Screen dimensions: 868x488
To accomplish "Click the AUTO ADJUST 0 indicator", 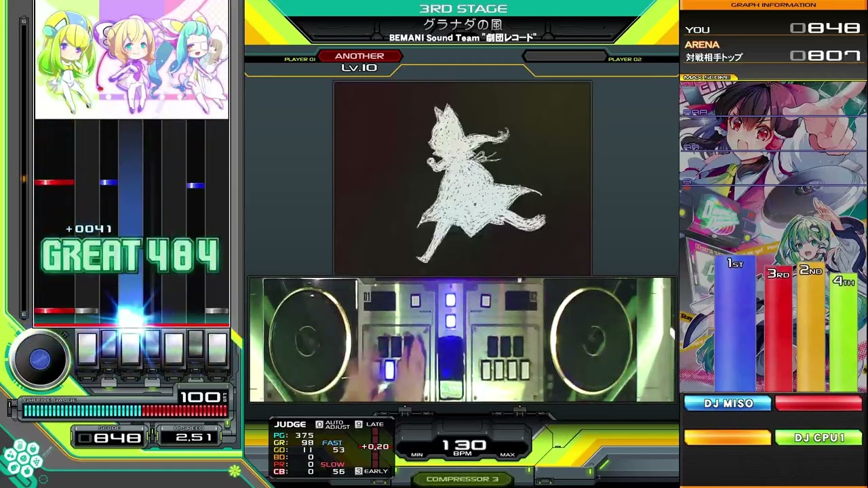I will coord(334,425).
